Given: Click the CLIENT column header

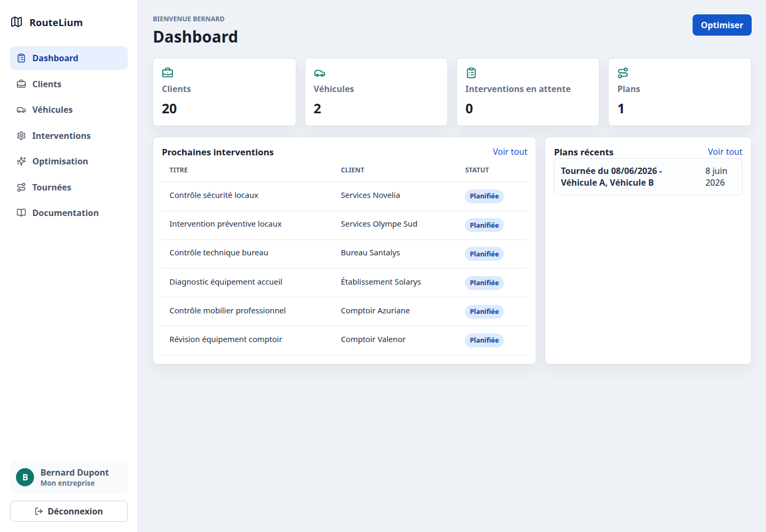Looking at the screenshot, I should [353, 170].
